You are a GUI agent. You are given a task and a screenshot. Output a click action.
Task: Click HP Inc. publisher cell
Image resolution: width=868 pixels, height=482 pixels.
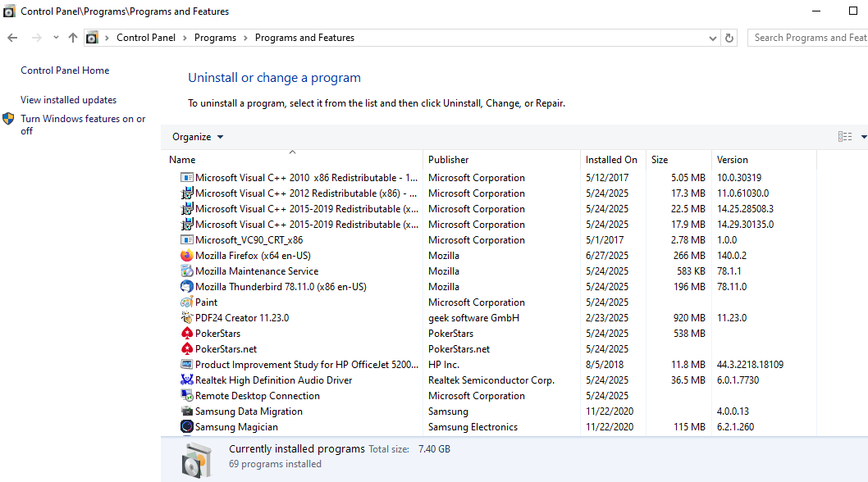[x=444, y=365]
